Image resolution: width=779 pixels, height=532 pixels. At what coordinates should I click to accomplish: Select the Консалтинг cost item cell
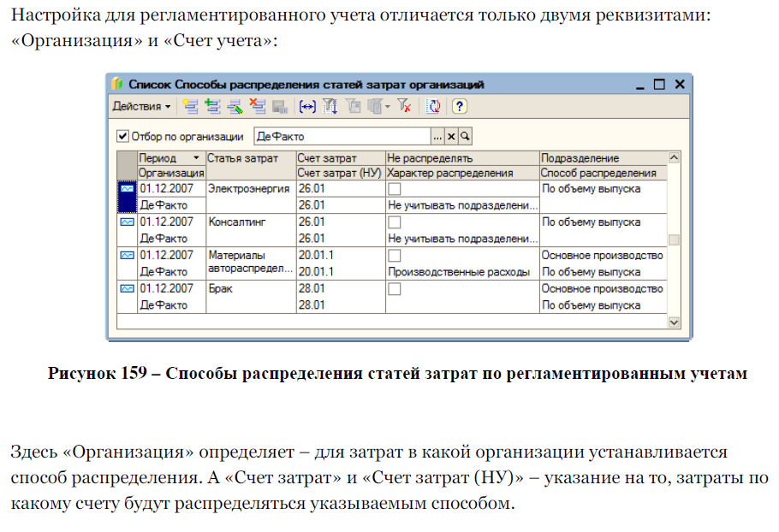[x=251, y=230]
